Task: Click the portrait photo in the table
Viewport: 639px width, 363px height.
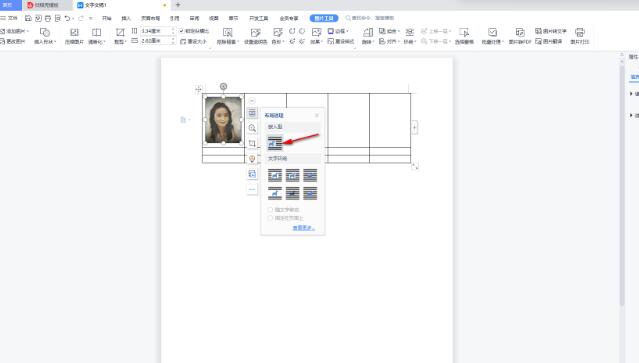Action: (x=223, y=120)
